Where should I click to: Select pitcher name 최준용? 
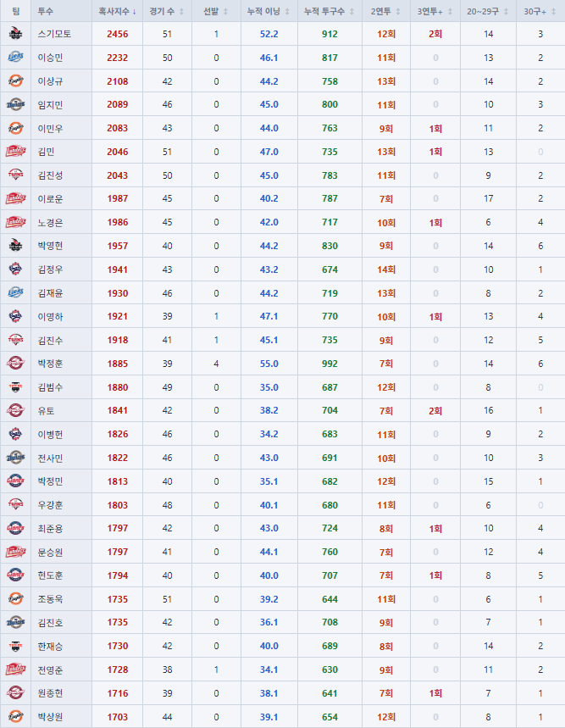(x=50, y=528)
